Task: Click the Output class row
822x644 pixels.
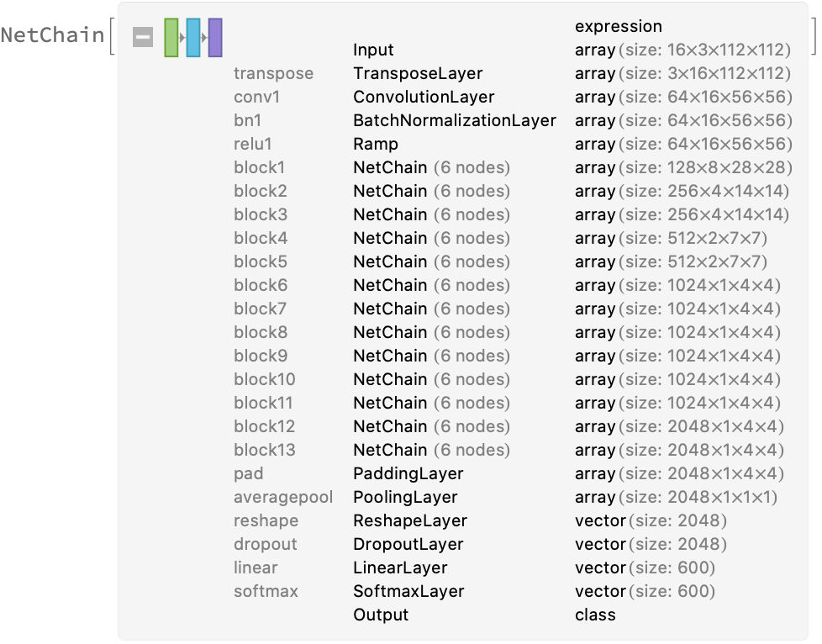Action: click(381, 615)
